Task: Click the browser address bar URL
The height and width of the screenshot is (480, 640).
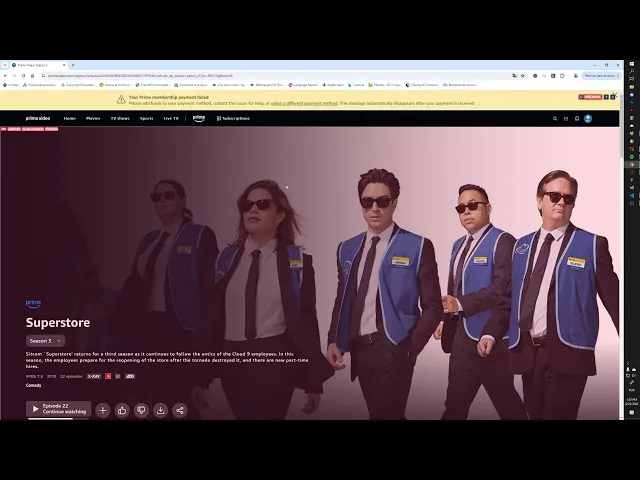Action: coord(140,76)
